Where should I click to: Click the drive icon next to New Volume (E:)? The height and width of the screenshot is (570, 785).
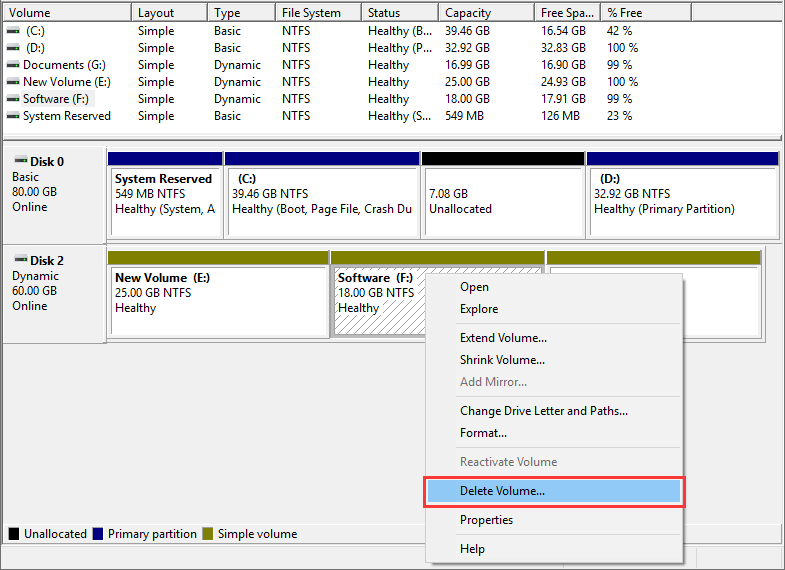tap(13, 82)
